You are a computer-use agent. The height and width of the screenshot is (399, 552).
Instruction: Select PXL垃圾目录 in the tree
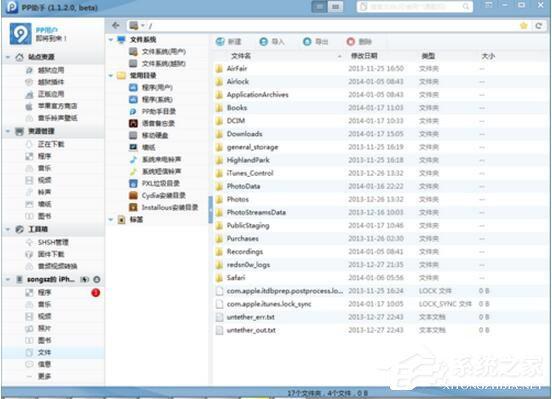tap(161, 183)
